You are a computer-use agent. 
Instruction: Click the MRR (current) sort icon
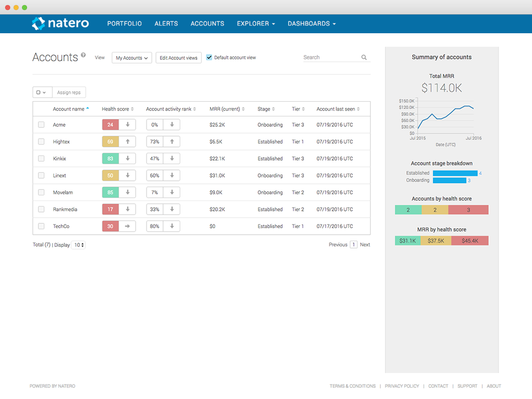243,109
